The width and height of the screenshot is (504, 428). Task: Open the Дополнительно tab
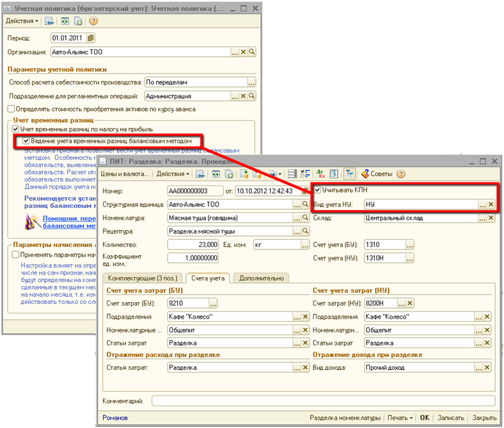point(260,278)
